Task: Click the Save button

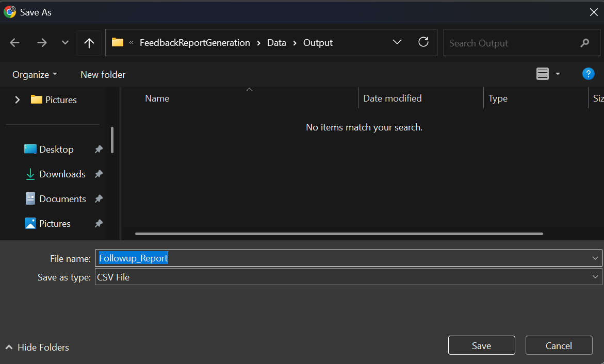Action: point(482,345)
